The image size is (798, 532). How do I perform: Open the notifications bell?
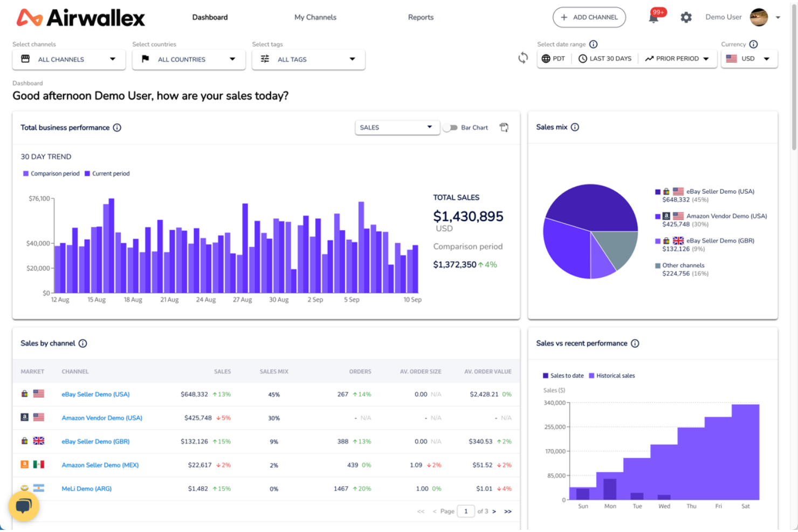(653, 17)
